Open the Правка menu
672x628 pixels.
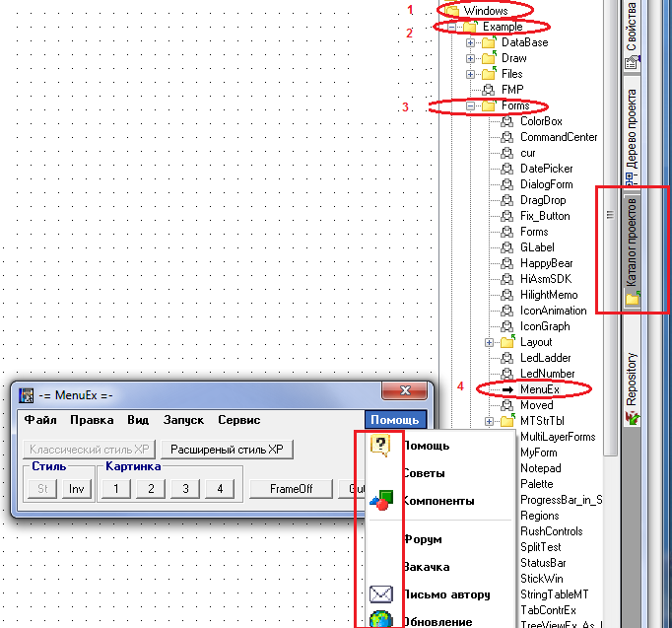[x=92, y=420]
